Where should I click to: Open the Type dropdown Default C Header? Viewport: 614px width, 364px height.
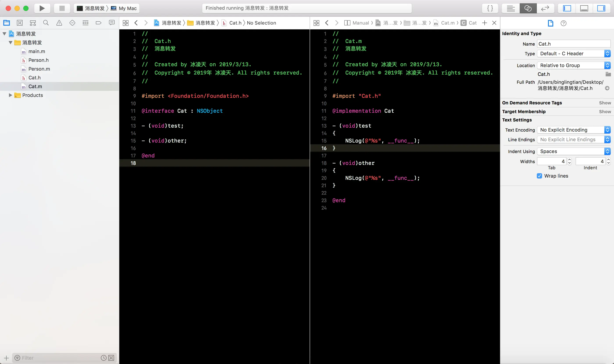click(x=573, y=54)
